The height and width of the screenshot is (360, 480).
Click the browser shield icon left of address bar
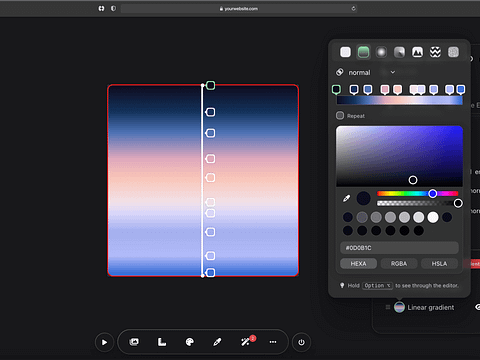[x=113, y=9]
